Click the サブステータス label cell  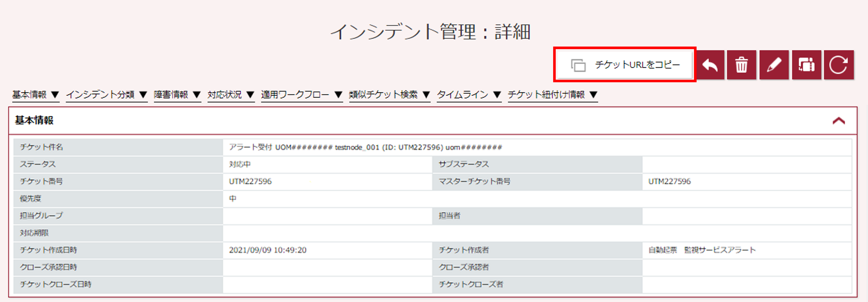(537, 165)
